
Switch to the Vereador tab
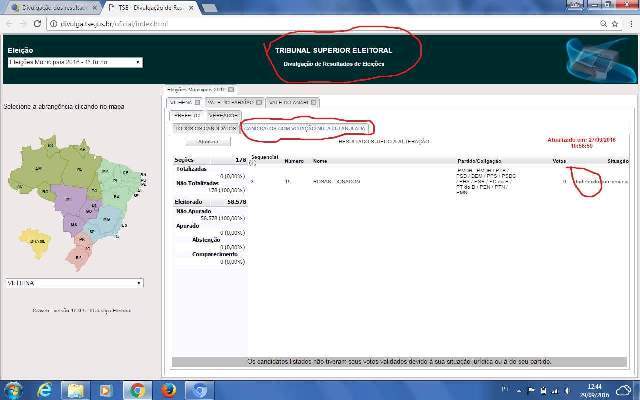click(x=223, y=116)
